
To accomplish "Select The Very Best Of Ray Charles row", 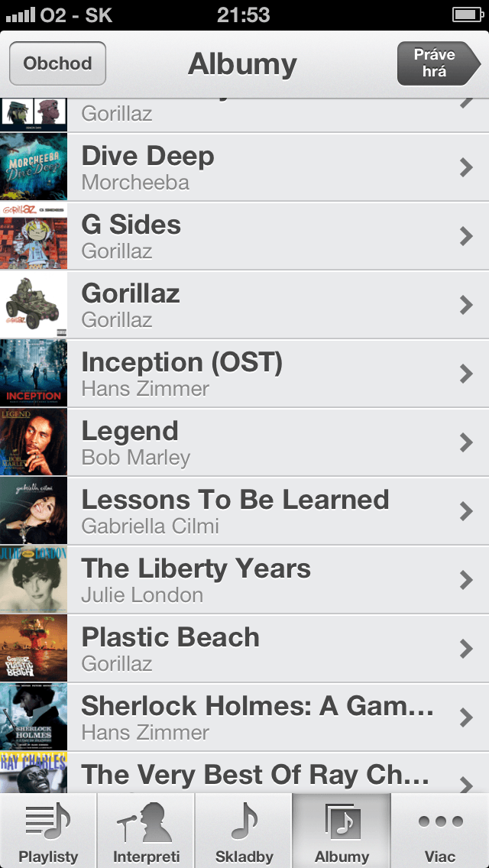I will coord(244,772).
